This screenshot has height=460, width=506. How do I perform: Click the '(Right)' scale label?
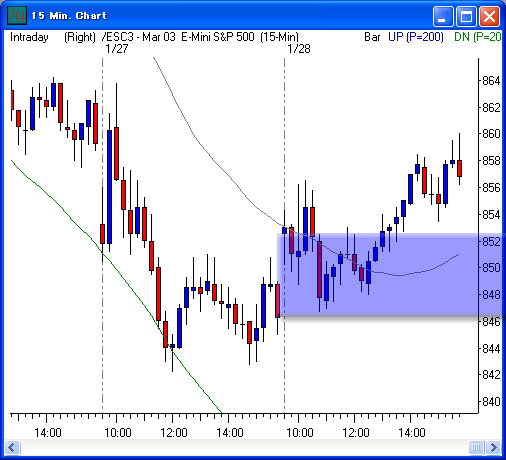coord(80,37)
